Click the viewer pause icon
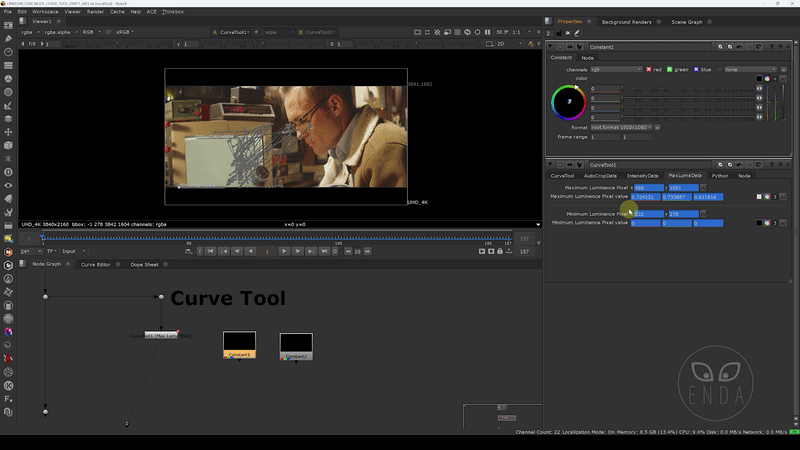800x450 pixels. point(487,32)
